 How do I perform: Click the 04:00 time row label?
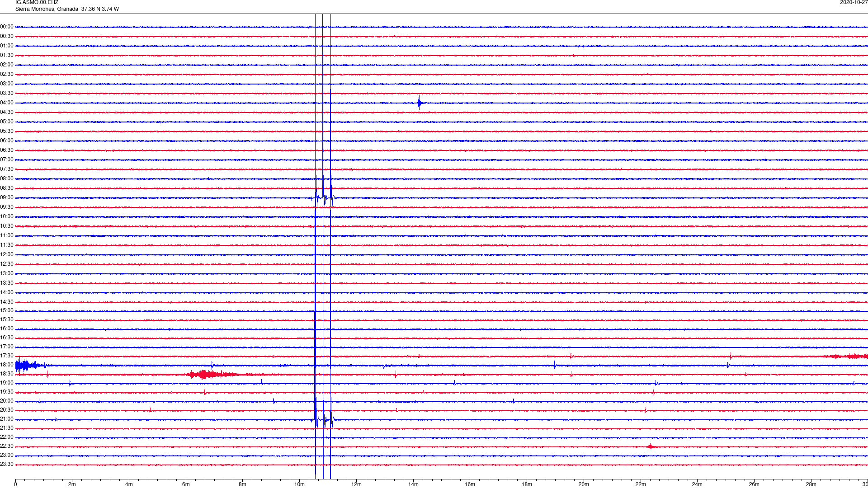pos(7,103)
